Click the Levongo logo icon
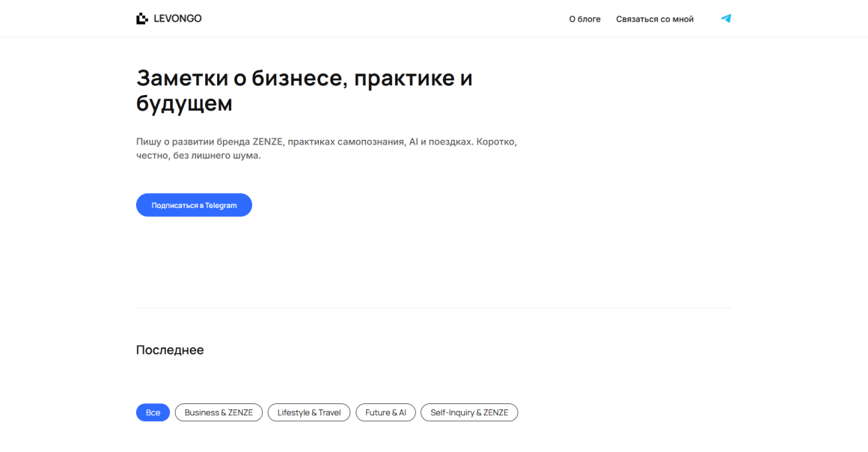Viewport: 868px width, 452px height. 142,19
